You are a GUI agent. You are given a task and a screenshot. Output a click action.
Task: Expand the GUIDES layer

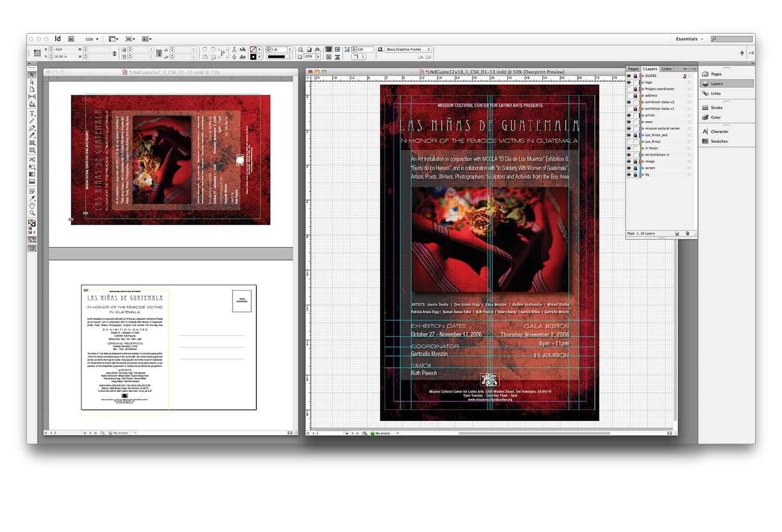click(x=643, y=76)
